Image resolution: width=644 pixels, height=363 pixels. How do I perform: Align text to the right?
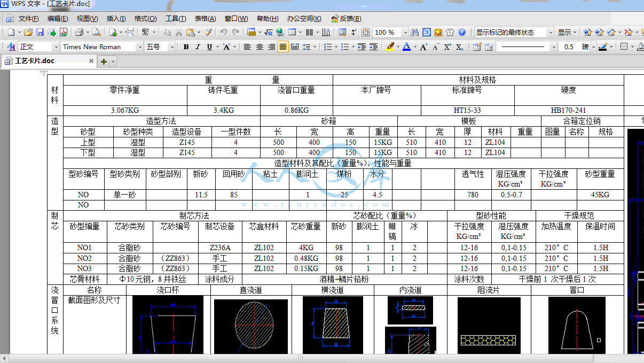(x=271, y=47)
